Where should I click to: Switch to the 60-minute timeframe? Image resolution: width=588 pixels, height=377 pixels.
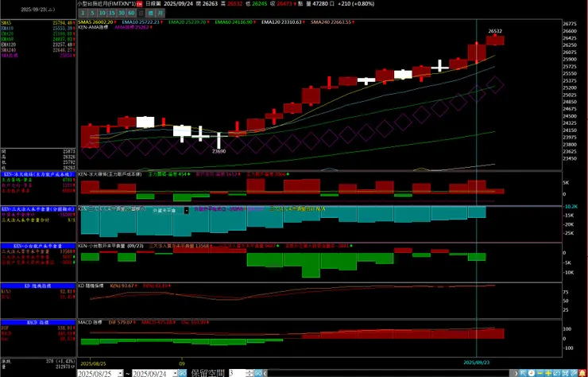(x=131, y=13)
